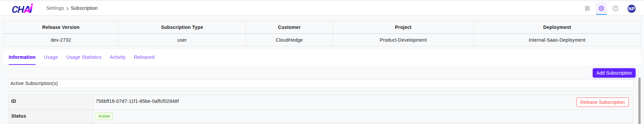644x124 pixels.
Task: Switch to the Usage tab
Action: 51,57
